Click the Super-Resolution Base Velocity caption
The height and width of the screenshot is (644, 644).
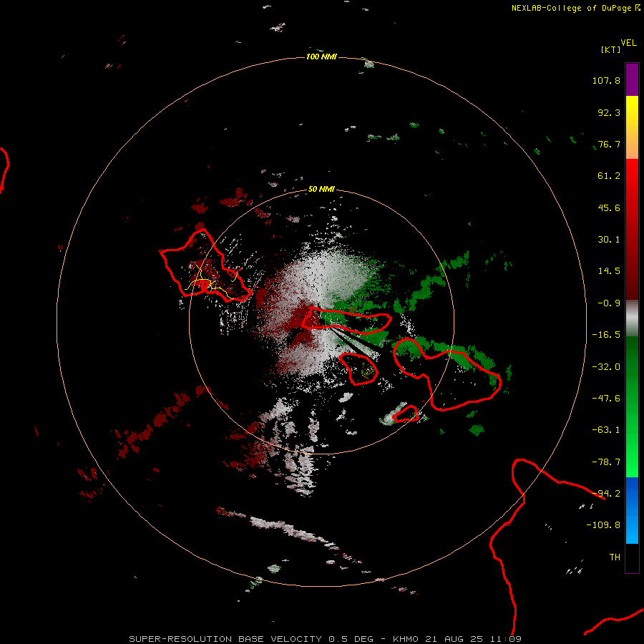coord(326,639)
